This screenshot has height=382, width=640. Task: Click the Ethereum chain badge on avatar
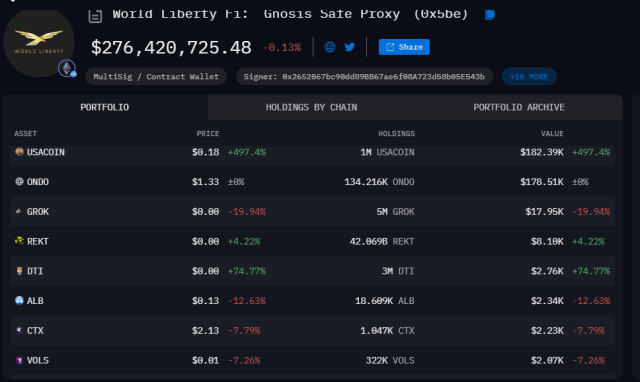[67, 68]
